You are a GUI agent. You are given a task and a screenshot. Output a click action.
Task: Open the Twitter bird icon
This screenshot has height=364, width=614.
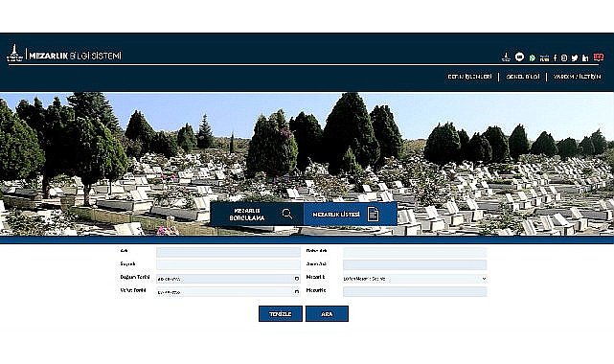575,57
